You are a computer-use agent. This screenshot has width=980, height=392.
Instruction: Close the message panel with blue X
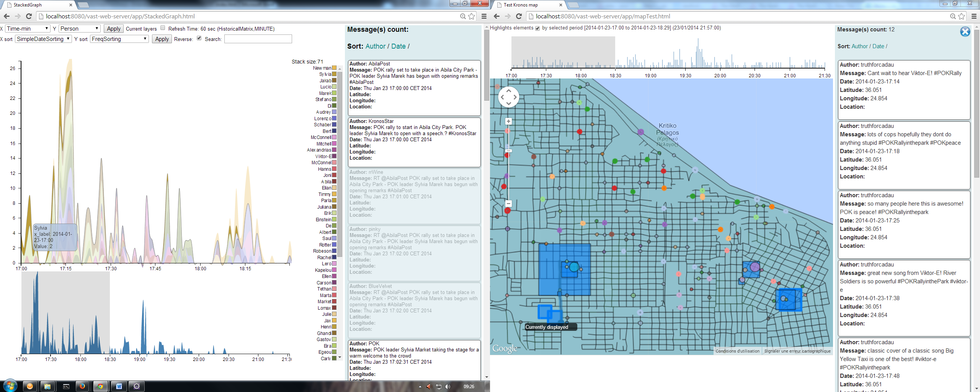coord(965,32)
